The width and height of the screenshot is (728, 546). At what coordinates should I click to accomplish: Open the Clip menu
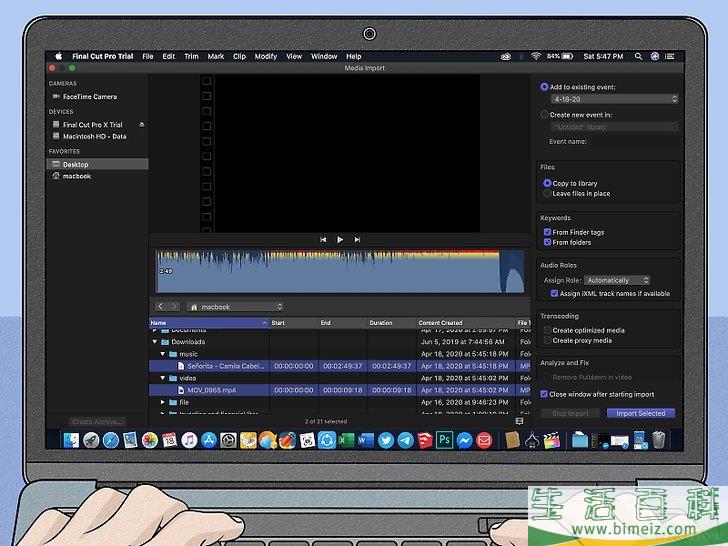(239, 56)
